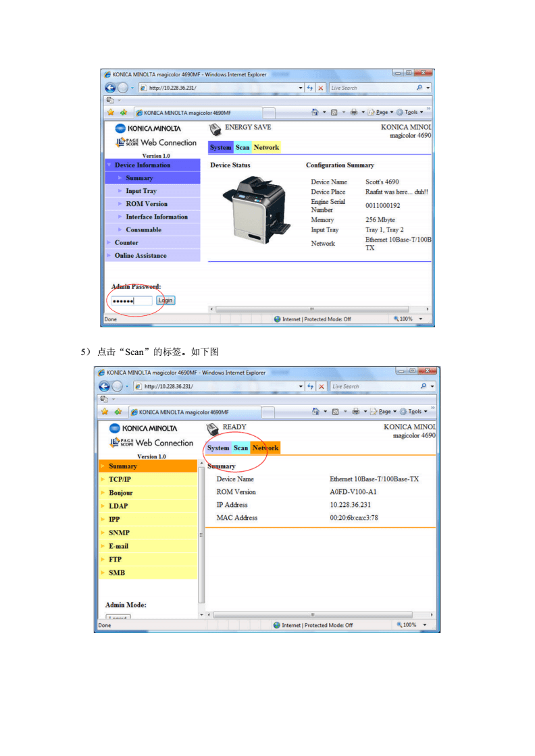The image size is (535, 756).
Task: Open Interface Information in top sidebar
Action: tap(153, 217)
